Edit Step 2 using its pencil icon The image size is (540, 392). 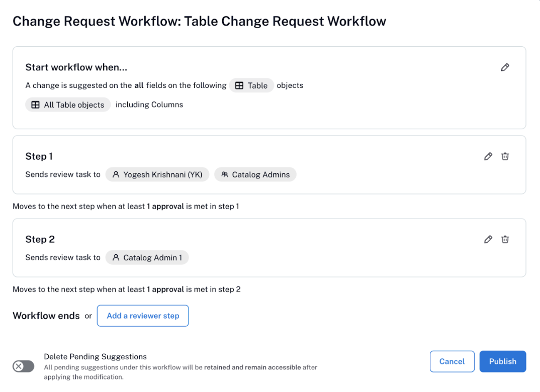[488, 239]
